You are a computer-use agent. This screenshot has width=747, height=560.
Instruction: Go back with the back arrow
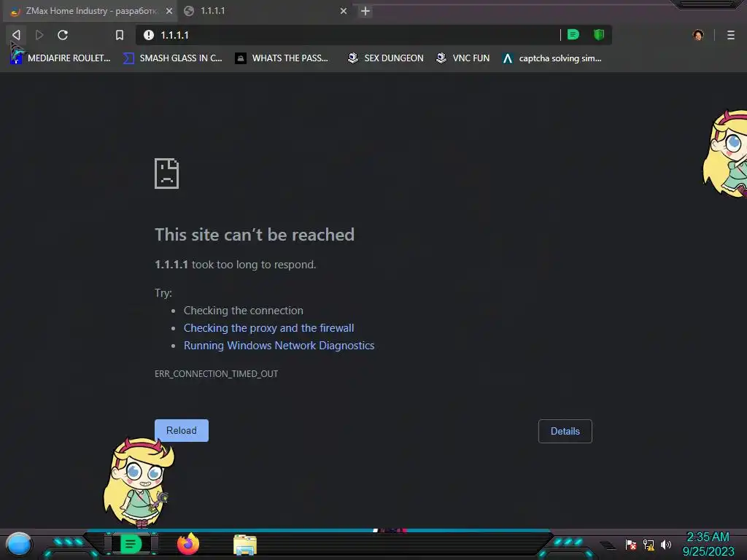pos(16,35)
